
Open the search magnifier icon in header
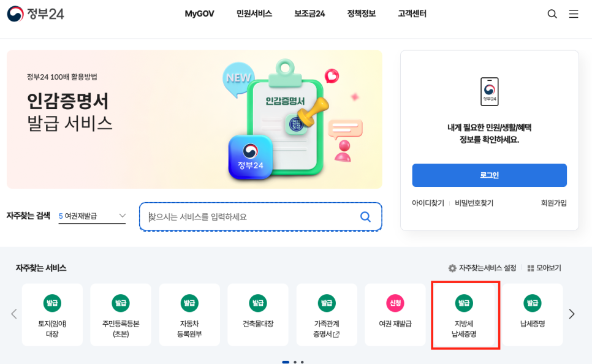click(x=552, y=14)
